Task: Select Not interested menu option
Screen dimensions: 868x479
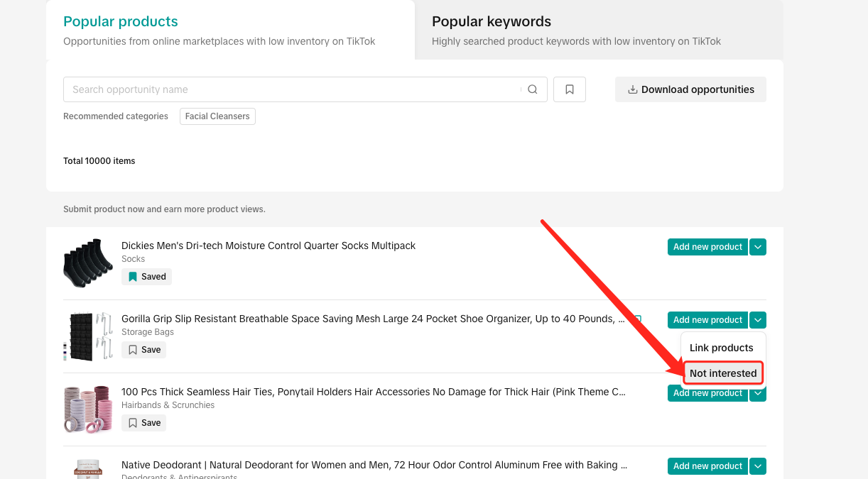Action: (x=723, y=373)
